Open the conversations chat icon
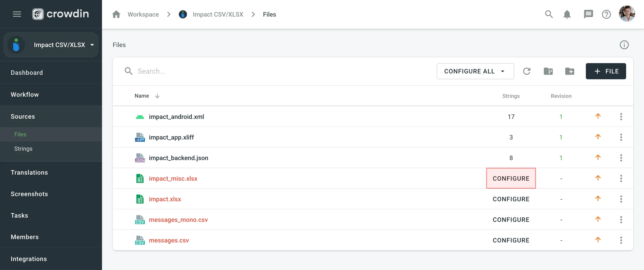The width and height of the screenshot is (644, 270). pyautogui.click(x=589, y=14)
